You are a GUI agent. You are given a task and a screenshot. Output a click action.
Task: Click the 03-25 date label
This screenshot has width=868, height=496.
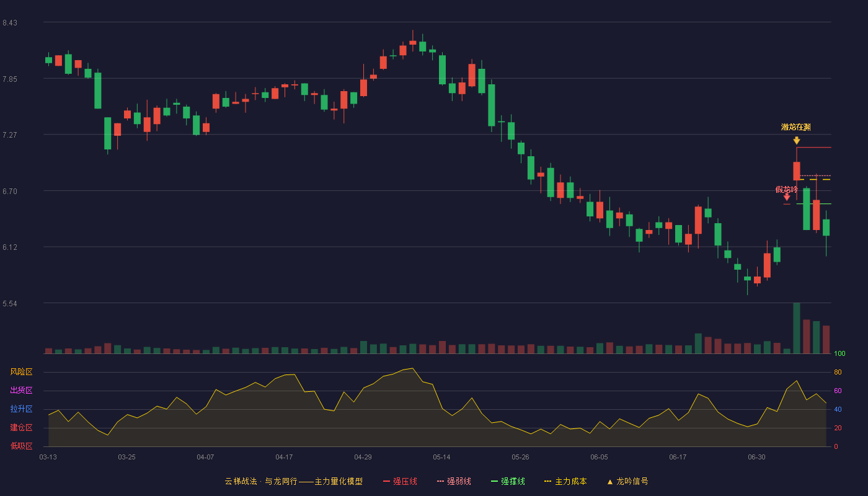click(126, 457)
